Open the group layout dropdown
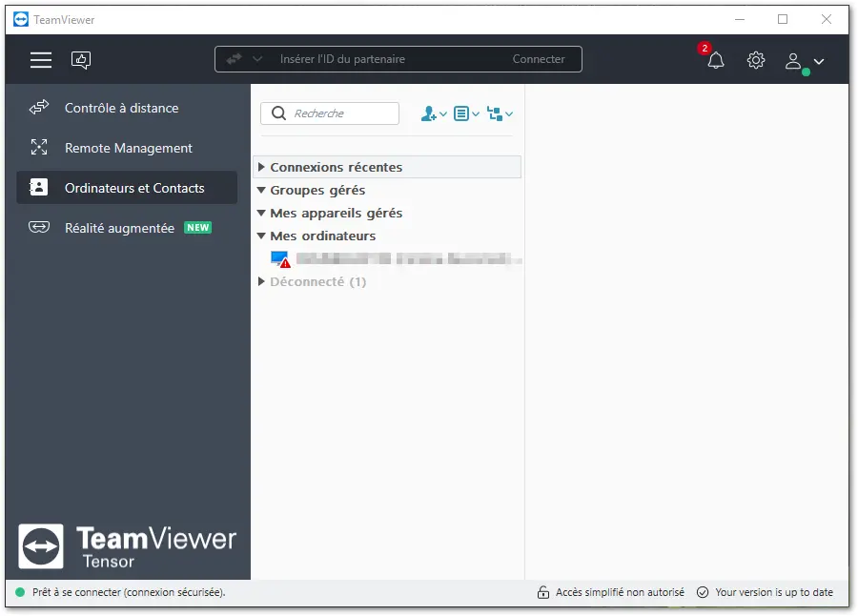The width and height of the screenshot is (858, 616). [500, 113]
